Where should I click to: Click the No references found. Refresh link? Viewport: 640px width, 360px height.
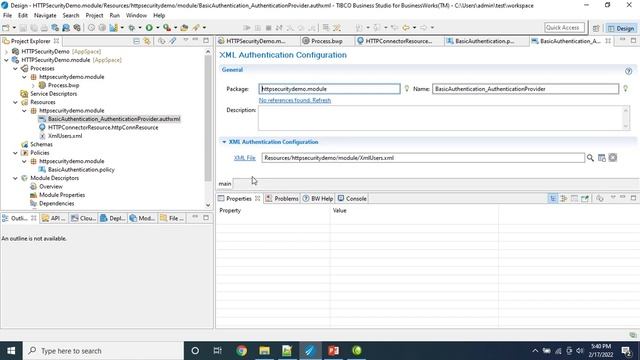tap(295, 100)
